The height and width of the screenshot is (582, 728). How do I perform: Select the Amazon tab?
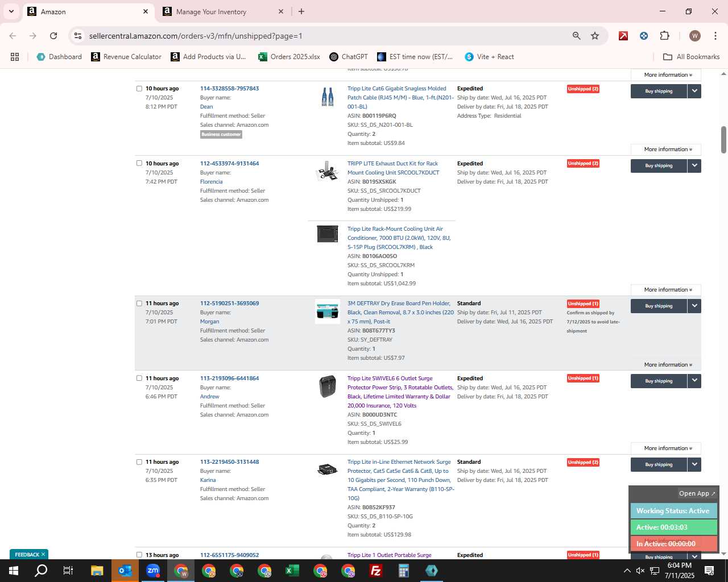pyautogui.click(x=88, y=11)
